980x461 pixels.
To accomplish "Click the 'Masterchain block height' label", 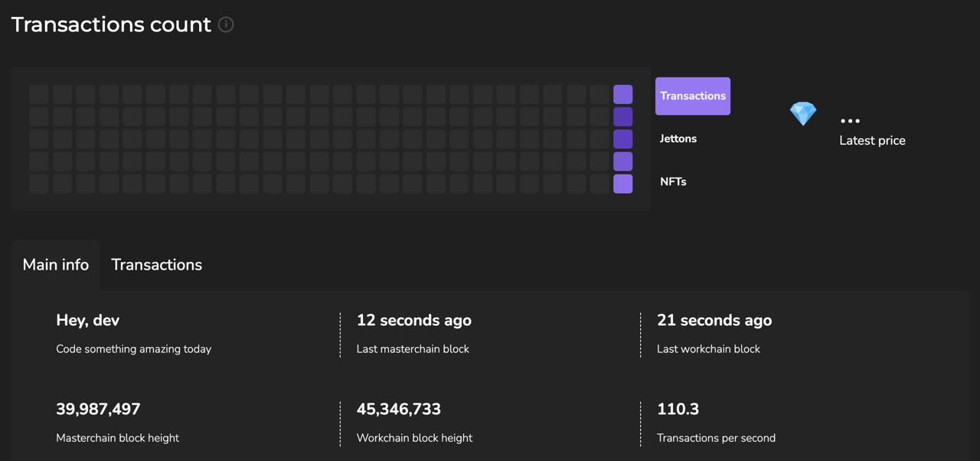I will click(117, 438).
